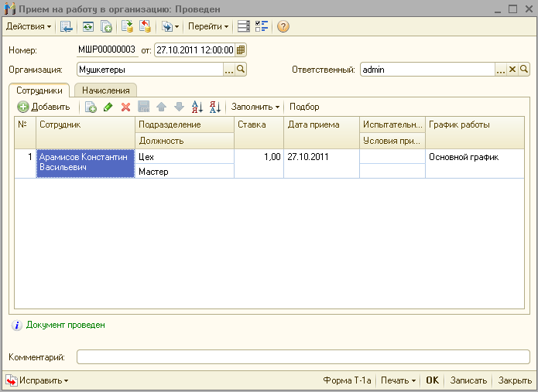The image size is (538, 392).
Task: Click the refresh (reread) toolbar icon
Action: 87,26
